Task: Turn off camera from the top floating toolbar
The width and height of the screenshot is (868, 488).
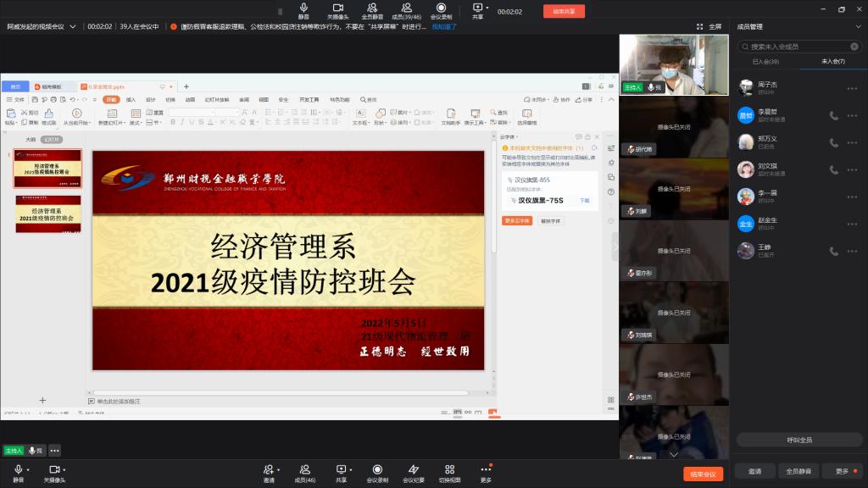Action: pos(337,10)
